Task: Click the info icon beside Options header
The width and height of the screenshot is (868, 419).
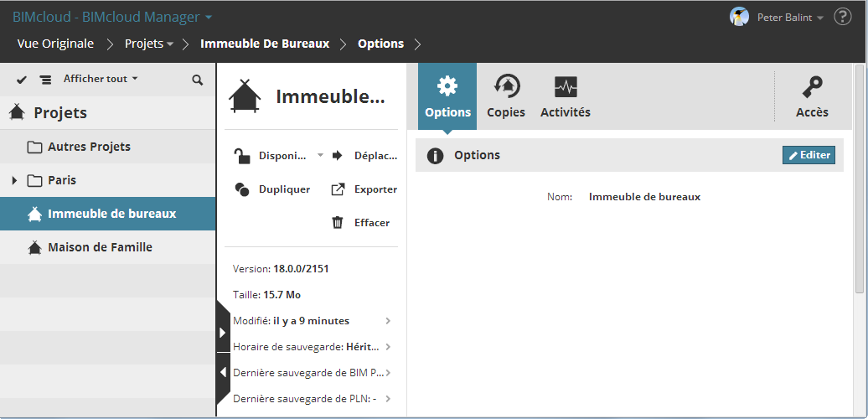Action: (435, 156)
